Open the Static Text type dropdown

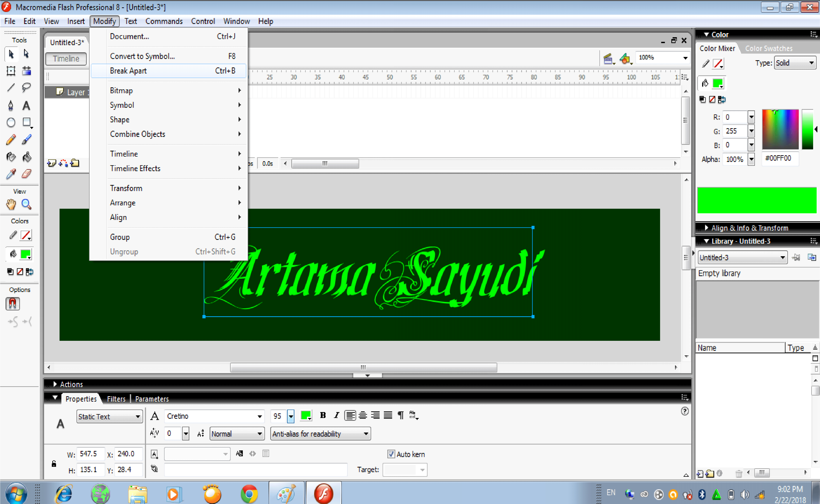109,416
